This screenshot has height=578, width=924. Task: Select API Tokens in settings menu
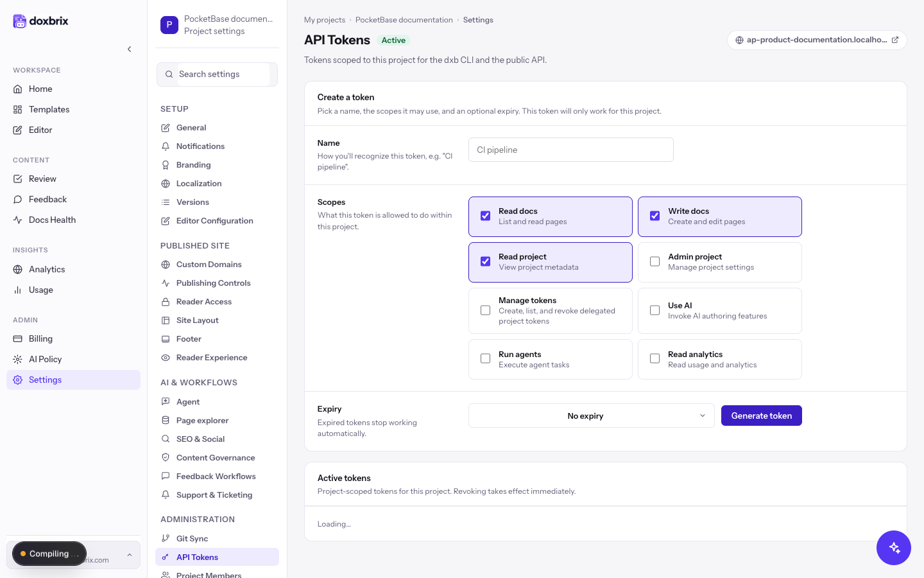(x=217, y=557)
